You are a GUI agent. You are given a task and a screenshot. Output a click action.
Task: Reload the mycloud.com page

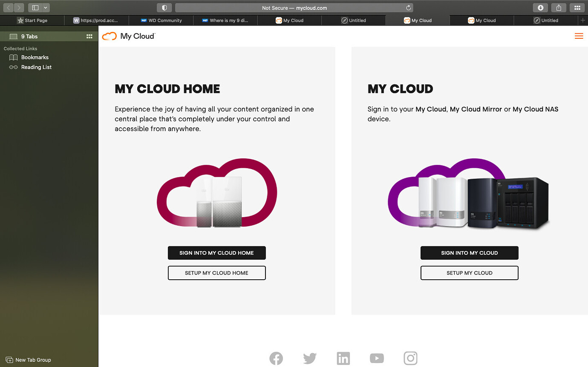[408, 7]
